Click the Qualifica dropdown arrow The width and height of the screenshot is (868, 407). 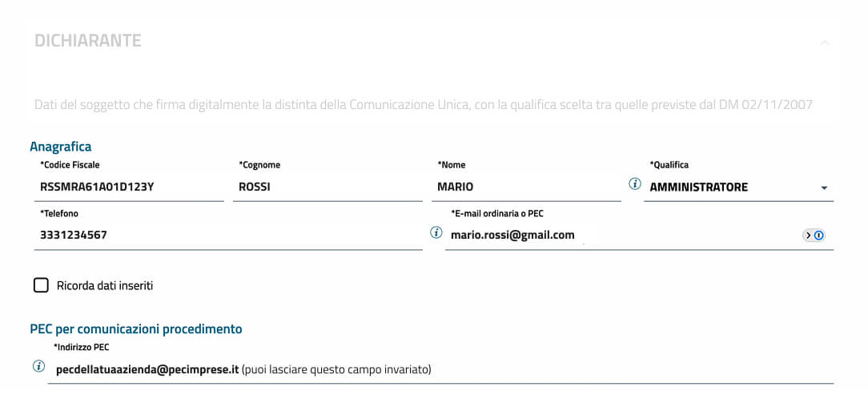coord(824,188)
